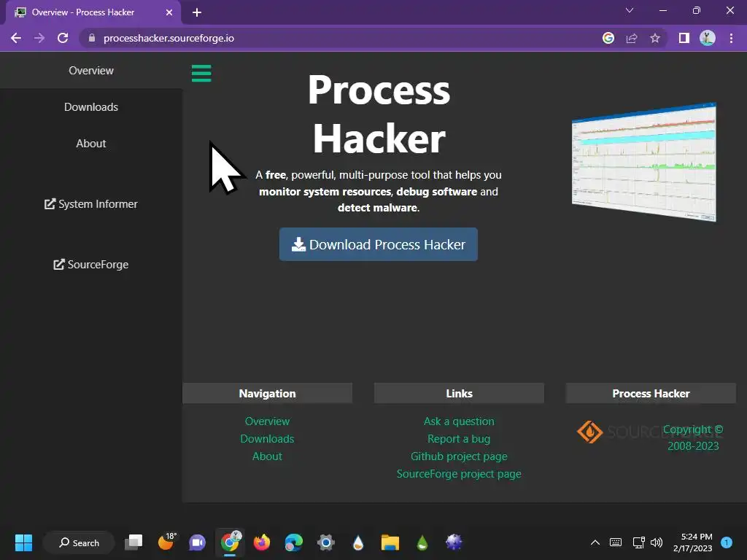Open Github project page link
This screenshot has height=560, width=747.
tap(460, 456)
